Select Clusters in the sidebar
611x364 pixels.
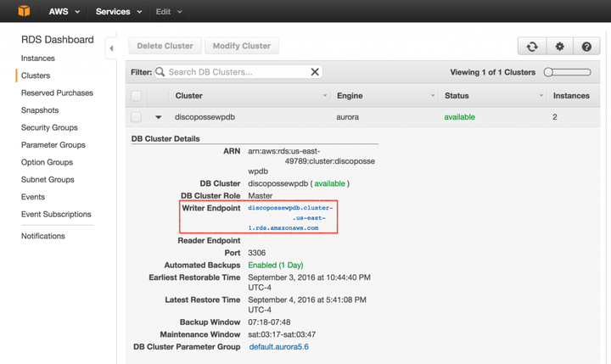tap(36, 76)
